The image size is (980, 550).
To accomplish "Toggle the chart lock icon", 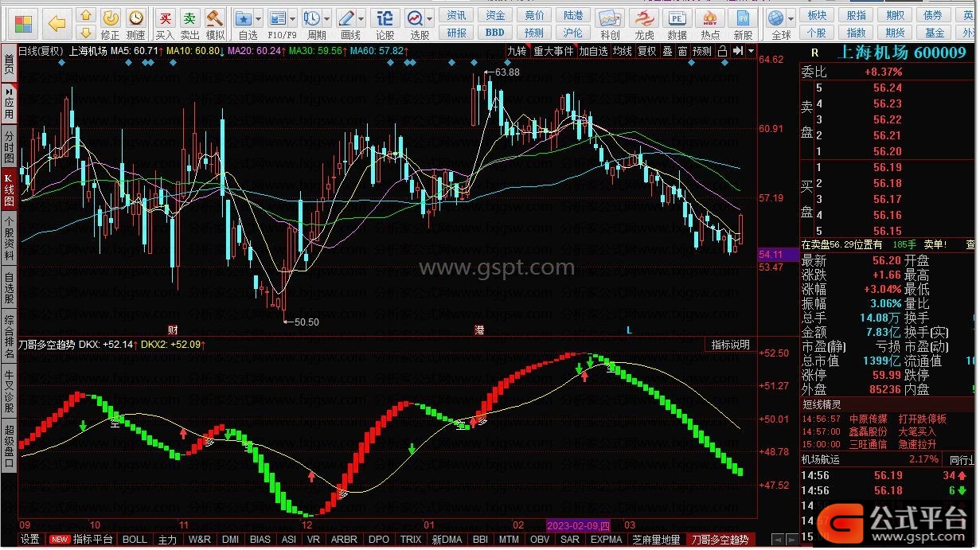I will pos(722,51).
